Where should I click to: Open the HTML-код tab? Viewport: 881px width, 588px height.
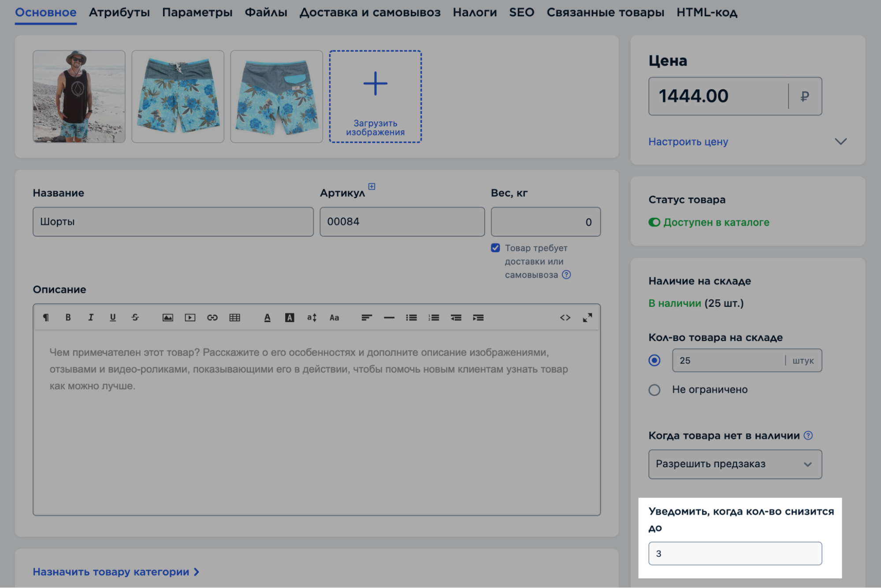pos(707,12)
